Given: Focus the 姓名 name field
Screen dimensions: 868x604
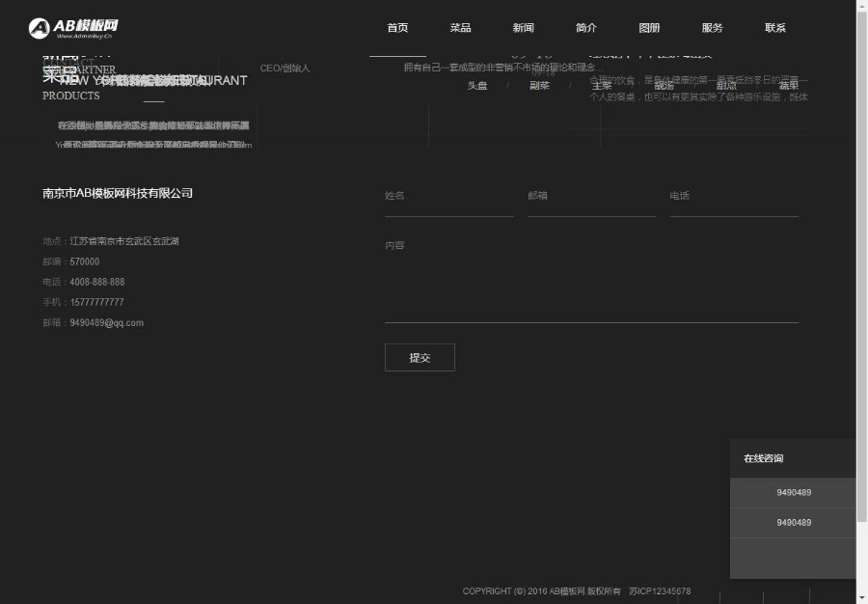Looking at the screenshot, I should pos(448,197).
